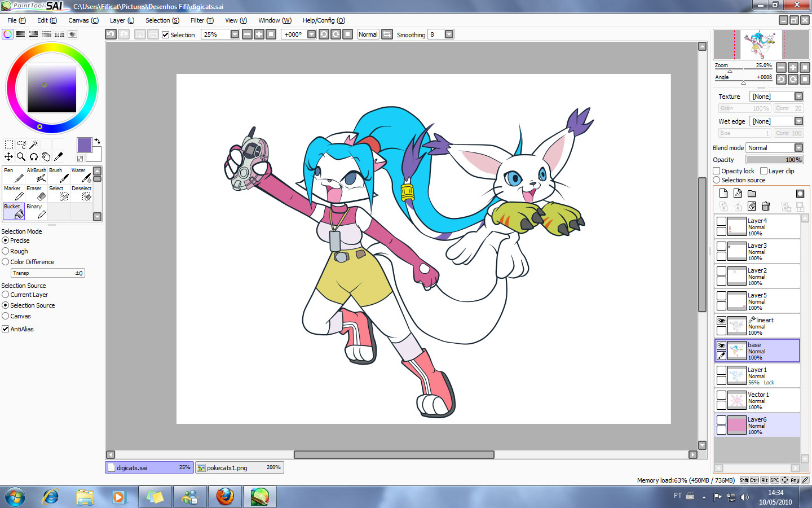Select the Pen tool

point(14,175)
